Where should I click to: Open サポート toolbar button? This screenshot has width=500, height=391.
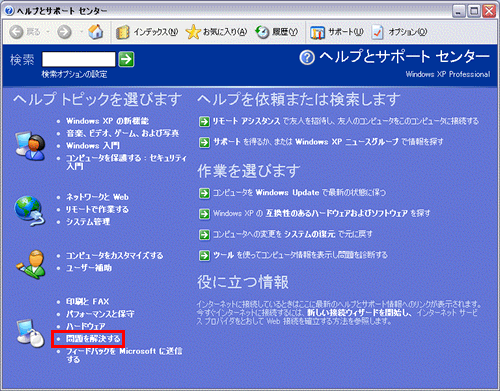[336, 32]
